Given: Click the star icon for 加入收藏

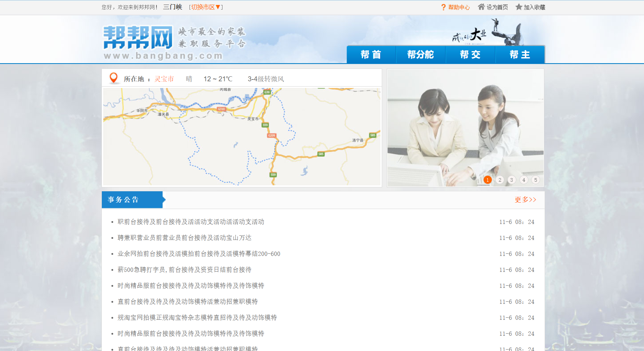Looking at the screenshot, I should click(x=519, y=7).
